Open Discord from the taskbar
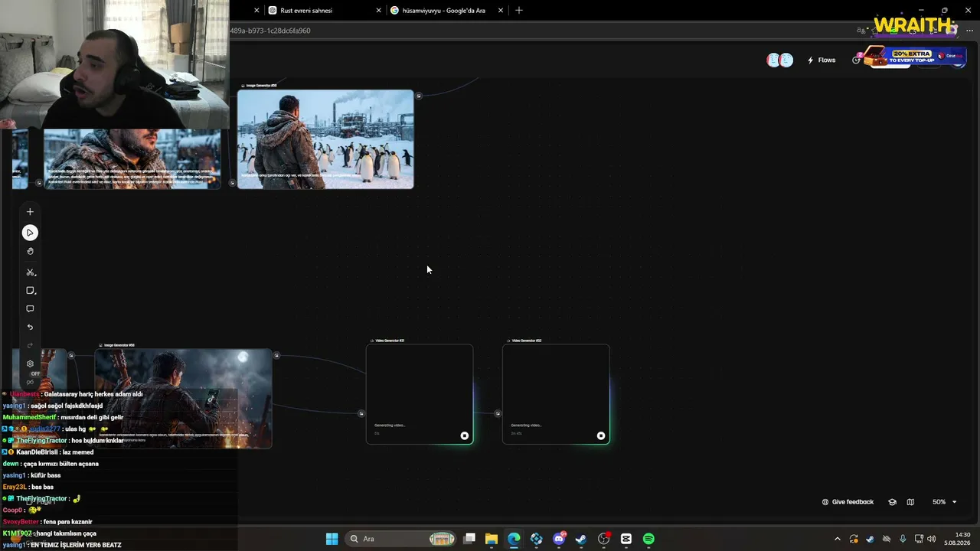Viewport: 980px width, 551px height. click(559, 539)
